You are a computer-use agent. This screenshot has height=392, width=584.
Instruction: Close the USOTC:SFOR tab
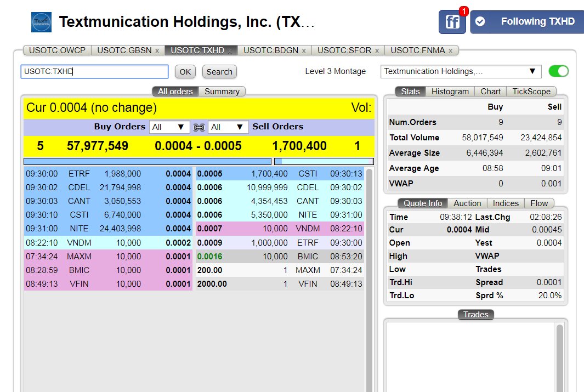pyautogui.click(x=377, y=50)
